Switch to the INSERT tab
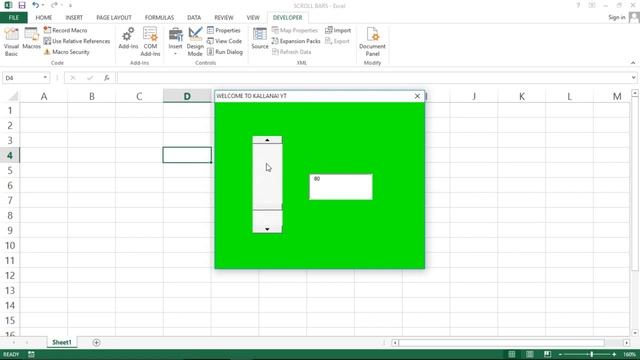Screen dimensions: 640x360 [x=74, y=18]
